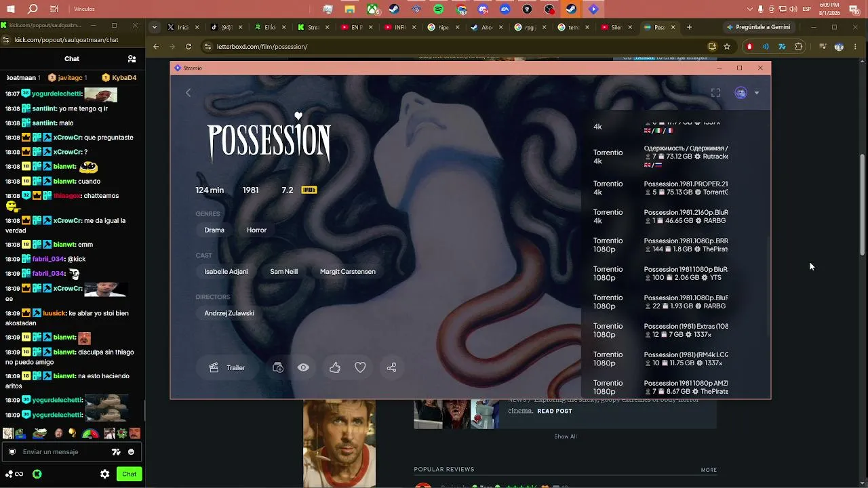868x488 pixels.
Task: Open the 7TV emote menu in chat
Action: (116, 452)
